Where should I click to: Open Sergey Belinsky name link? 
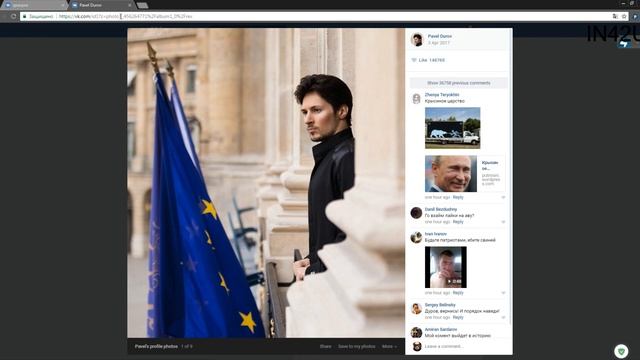pos(440,305)
